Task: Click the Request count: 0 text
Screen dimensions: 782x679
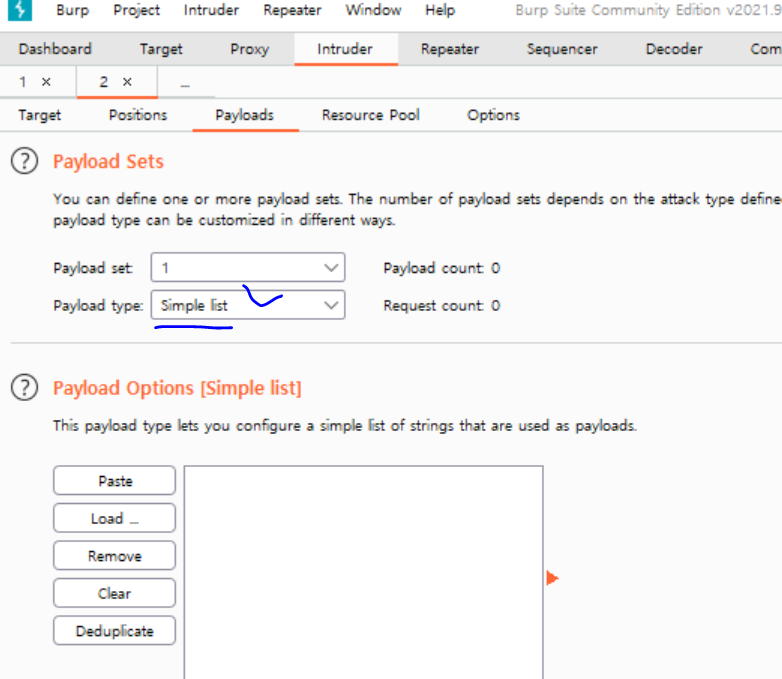Action: (x=441, y=305)
